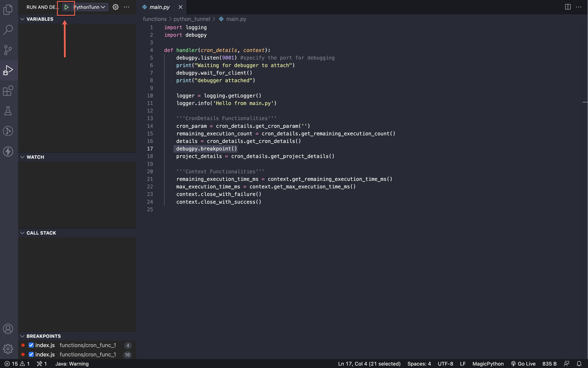Open the feedback icon in status bar
The height and width of the screenshot is (368, 588).
[566, 364]
